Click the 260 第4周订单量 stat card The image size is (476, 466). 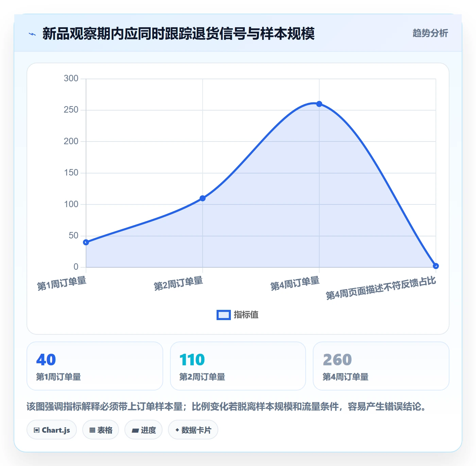coord(381,366)
